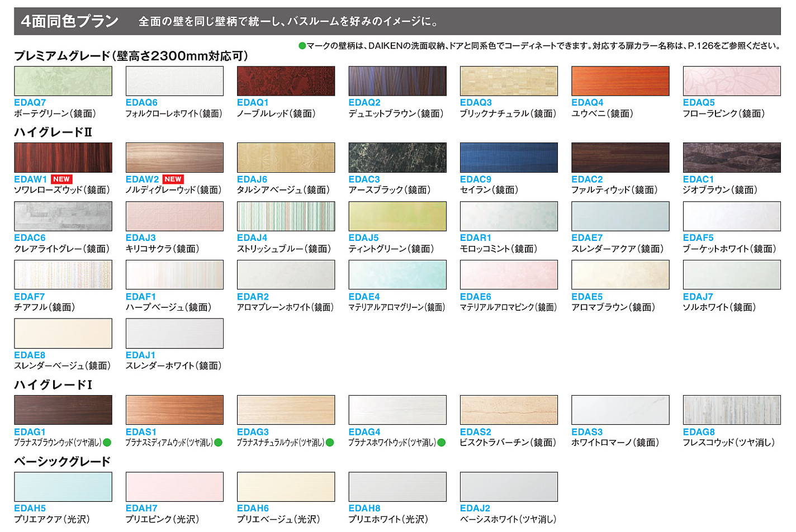
Task: Pick the EDAE6 マテリアルアロマピンク swatch
Action: coord(509,274)
